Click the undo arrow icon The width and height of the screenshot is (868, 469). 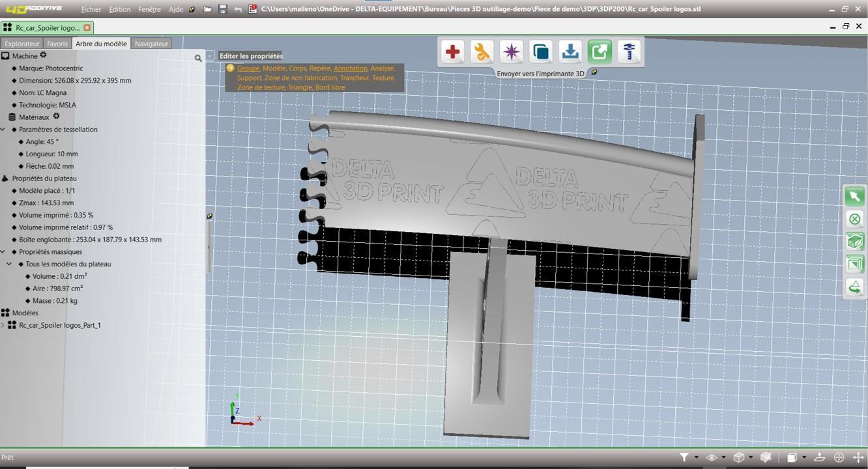coord(238,9)
